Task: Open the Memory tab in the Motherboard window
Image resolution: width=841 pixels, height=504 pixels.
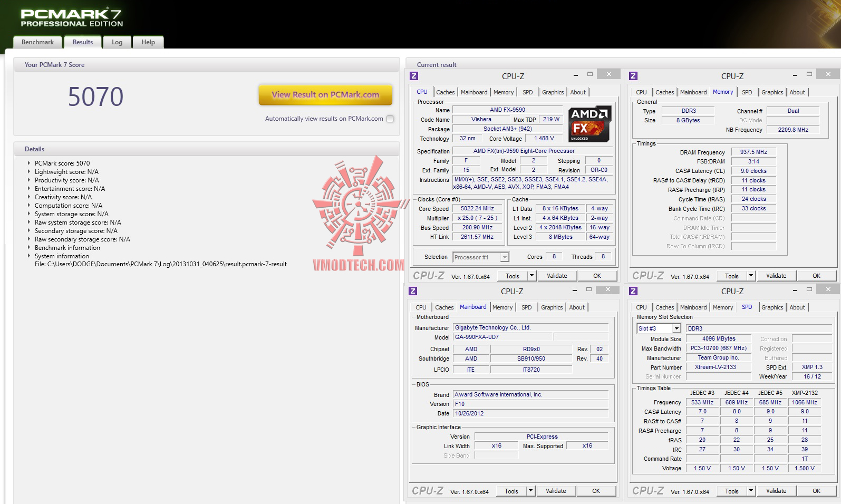Action: (502, 307)
